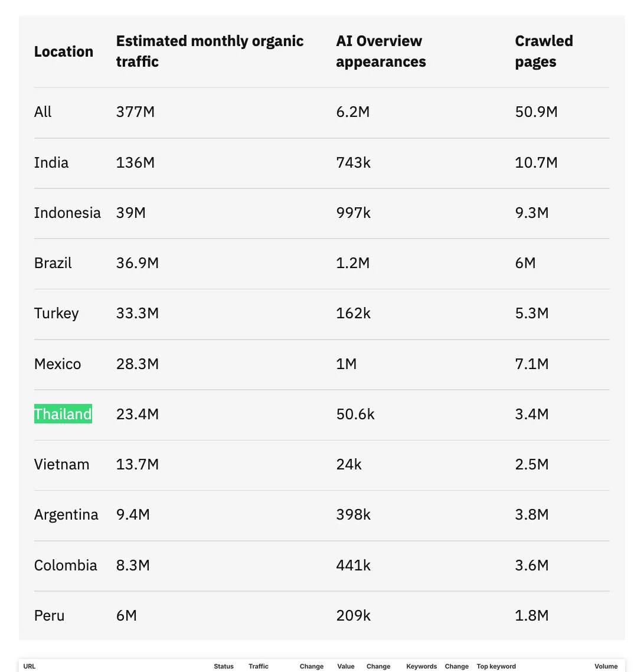Click the highlighted Thailand location cell

(63, 414)
